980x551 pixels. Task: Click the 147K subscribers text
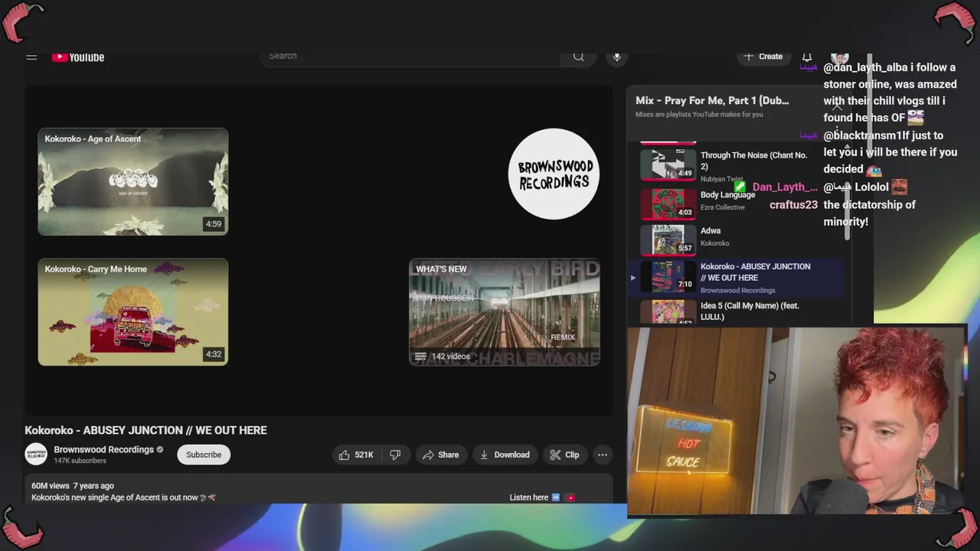[80, 461]
